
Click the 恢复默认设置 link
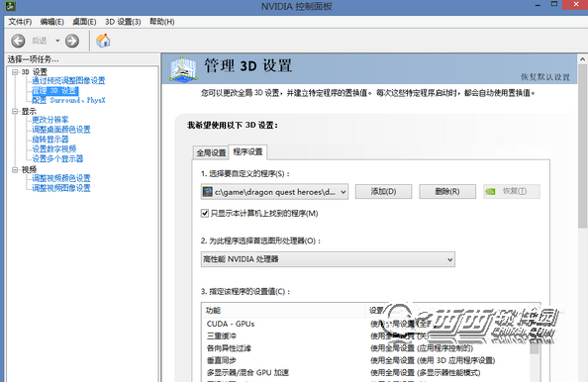[x=545, y=77]
